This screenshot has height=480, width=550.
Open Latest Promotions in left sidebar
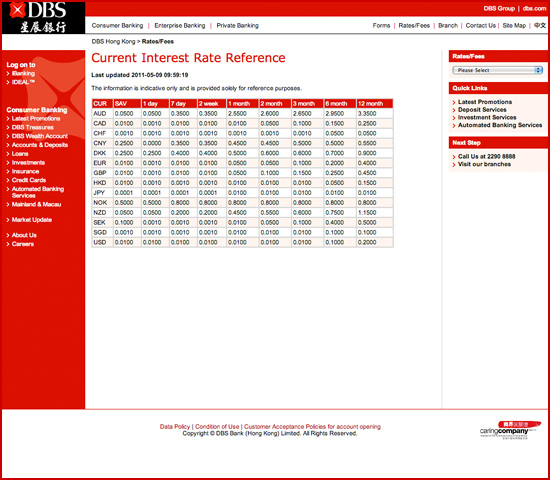point(36,119)
